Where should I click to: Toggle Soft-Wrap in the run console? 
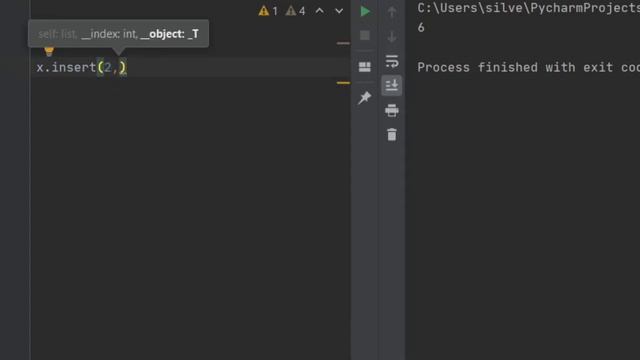pyautogui.click(x=392, y=61)
